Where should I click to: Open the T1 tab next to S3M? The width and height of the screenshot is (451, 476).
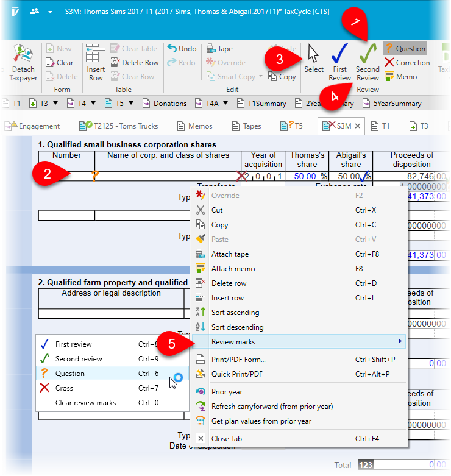click(x=380, y=126)
